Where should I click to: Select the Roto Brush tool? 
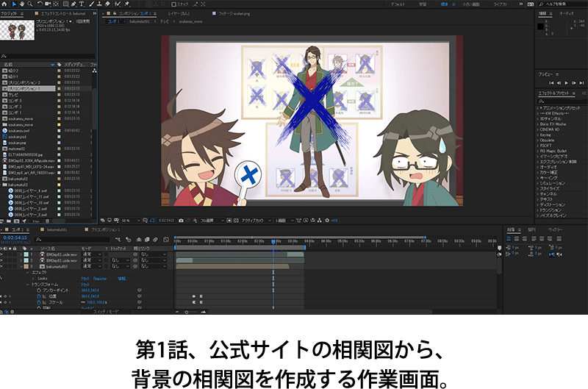pos(118,4)
